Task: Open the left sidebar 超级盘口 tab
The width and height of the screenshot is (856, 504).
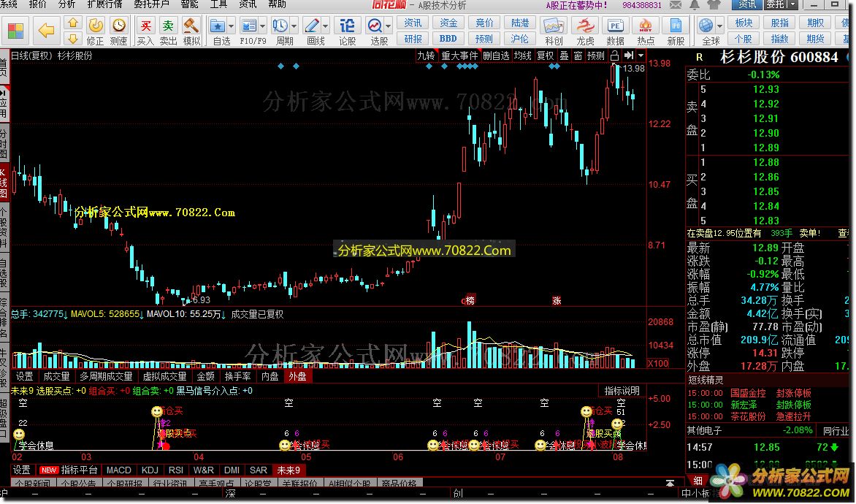Action: pos(4,419)
